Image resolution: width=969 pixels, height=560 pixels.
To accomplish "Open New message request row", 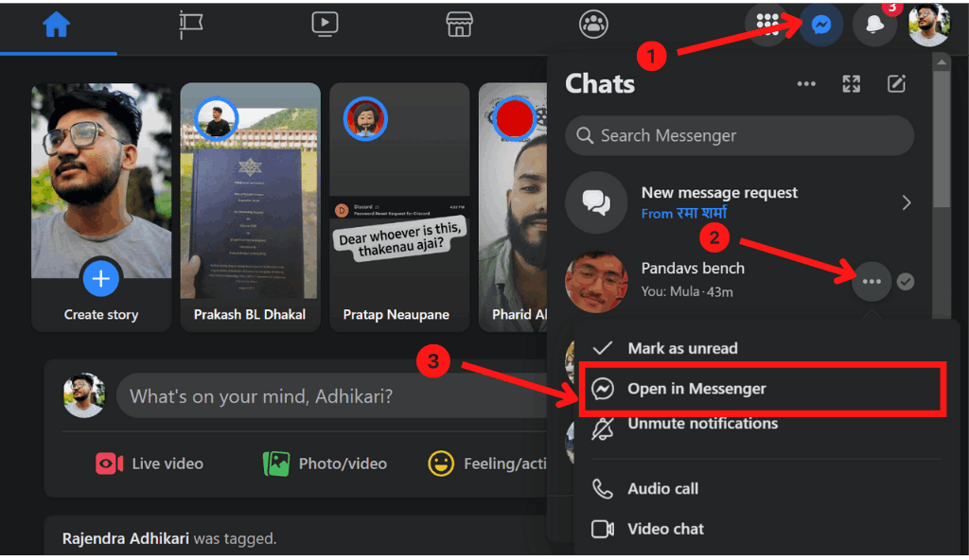I will coord(739,202).
